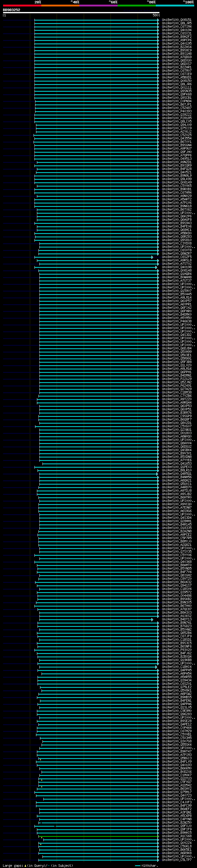The image size is (197, 868).
Task: Select hit UniRef100_B4DT13
Action: pyautogui.click(x=177, y=620)
